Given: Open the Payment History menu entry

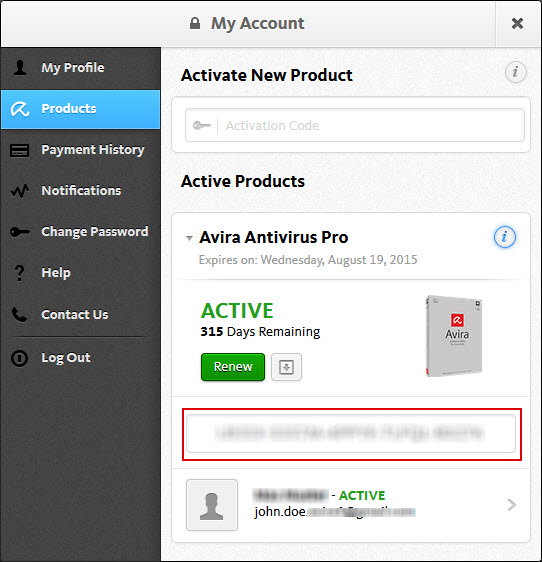Looking at the screenshot, I should [x=81, y=150].
